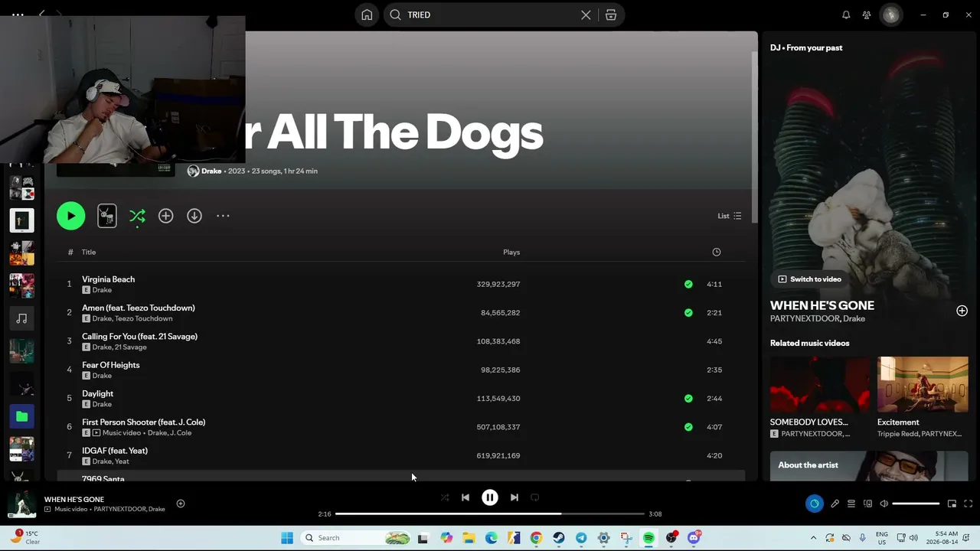
Task: Skip to the next track
Action: point(514,497)
